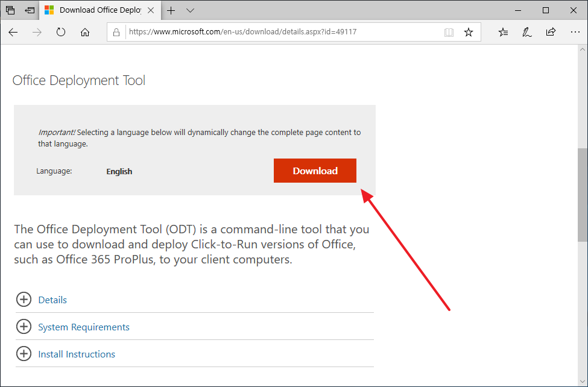The image size is (588, 387).
Task: Add notes with the pen icon
Action: (x=527, y=33)
